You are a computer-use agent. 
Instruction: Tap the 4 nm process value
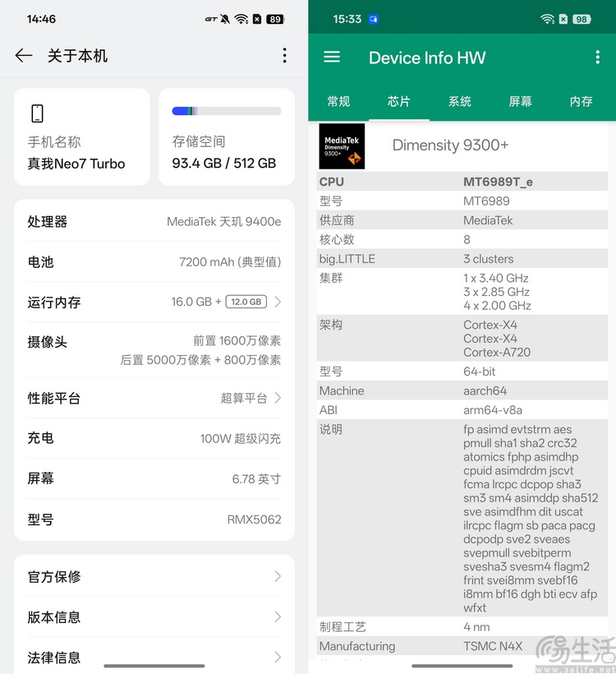point(476,627)
